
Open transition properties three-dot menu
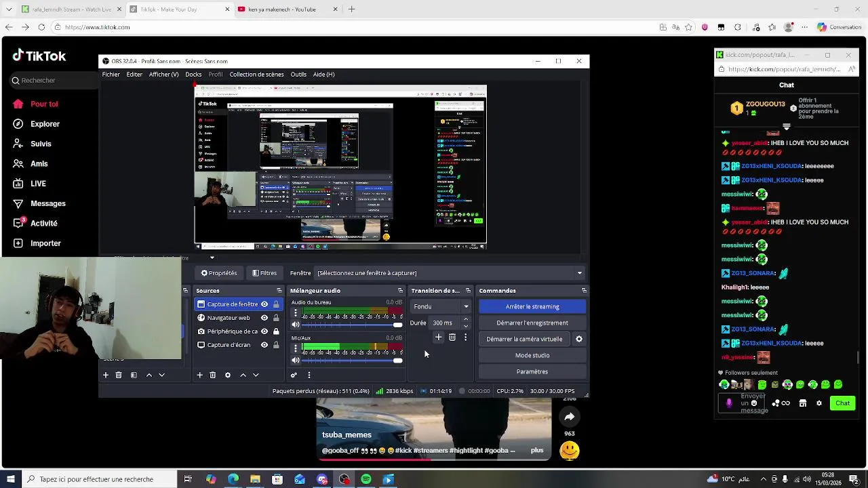pos(465,337)
